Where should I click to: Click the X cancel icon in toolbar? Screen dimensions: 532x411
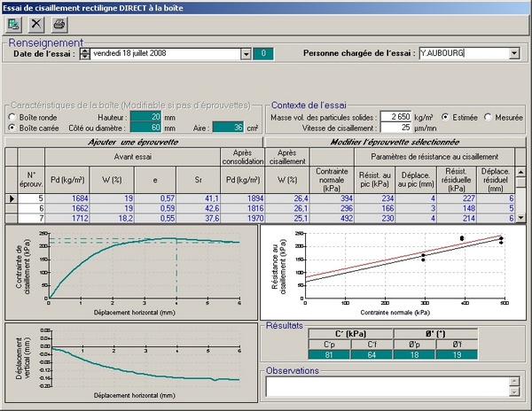point(38,25)
